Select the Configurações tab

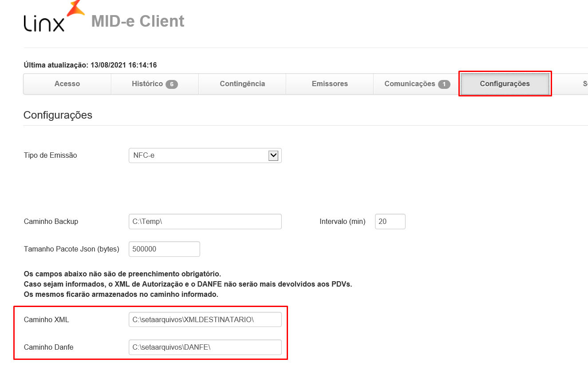pos(505,84)
